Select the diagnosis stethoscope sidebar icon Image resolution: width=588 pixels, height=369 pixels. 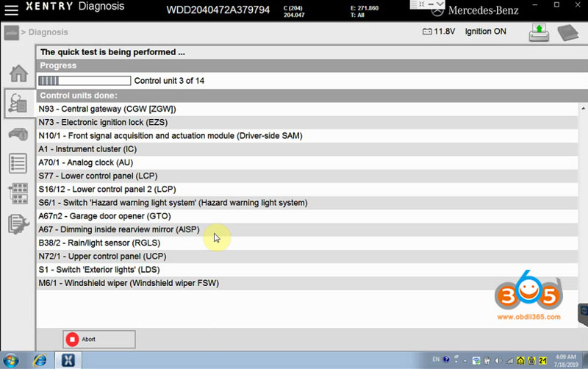tap(18, 103)
